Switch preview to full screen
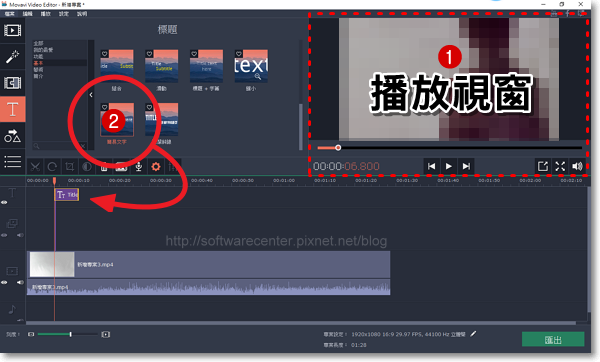 click(x=560, y=166)
